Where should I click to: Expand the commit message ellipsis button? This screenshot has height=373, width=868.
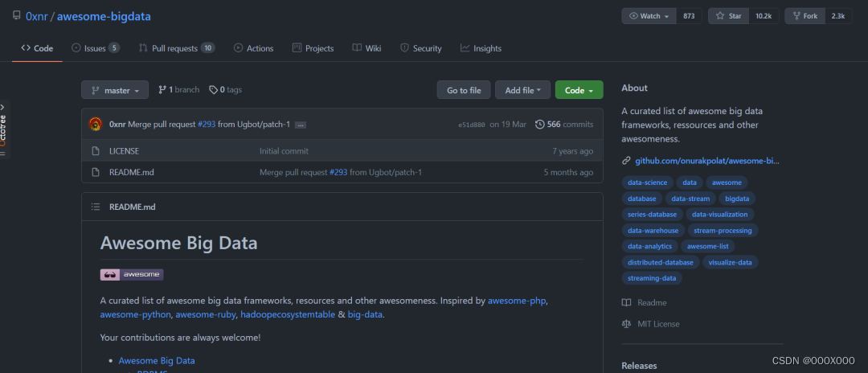pyautogui.click(x=301, y=125)
